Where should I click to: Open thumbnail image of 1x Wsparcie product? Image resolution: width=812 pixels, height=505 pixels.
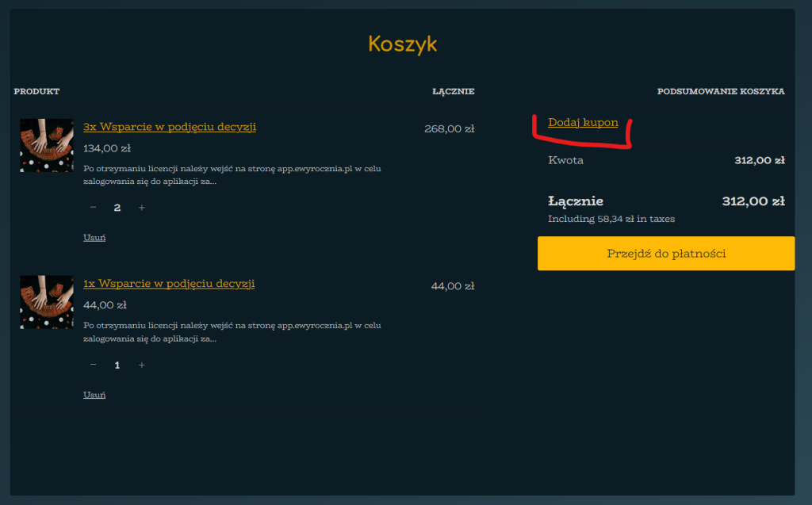tap(47, 302)
